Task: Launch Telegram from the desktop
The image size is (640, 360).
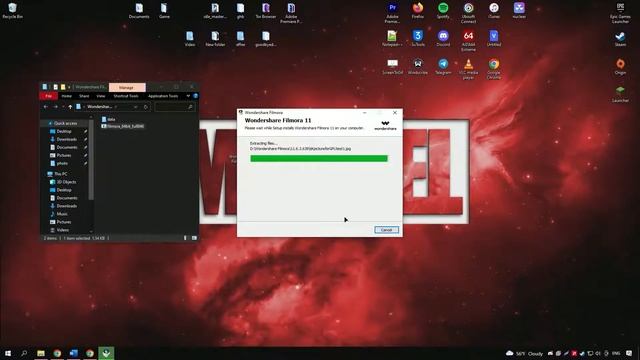Action: (443, 67)
